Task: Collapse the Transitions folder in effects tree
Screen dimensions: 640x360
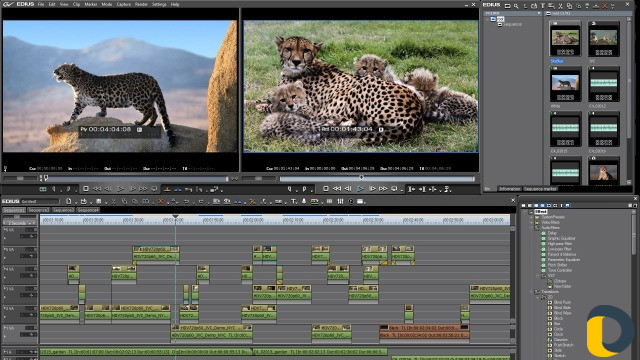Action: (531, 292)
